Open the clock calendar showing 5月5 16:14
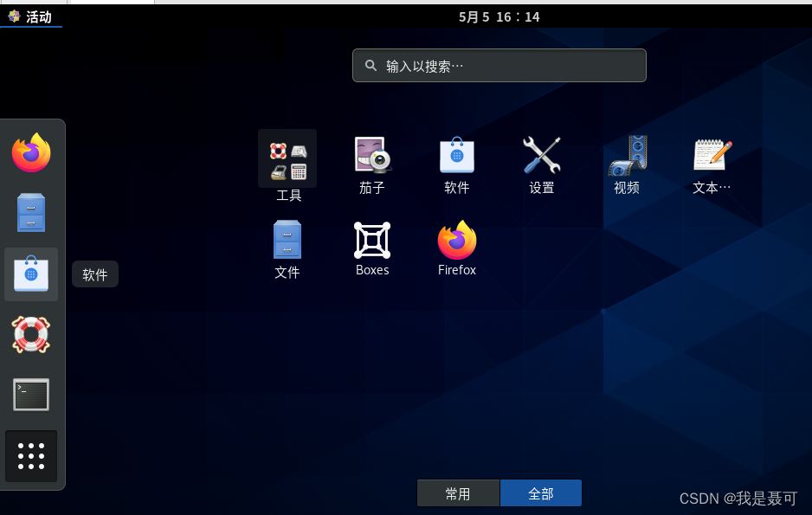 coord(499,16)
